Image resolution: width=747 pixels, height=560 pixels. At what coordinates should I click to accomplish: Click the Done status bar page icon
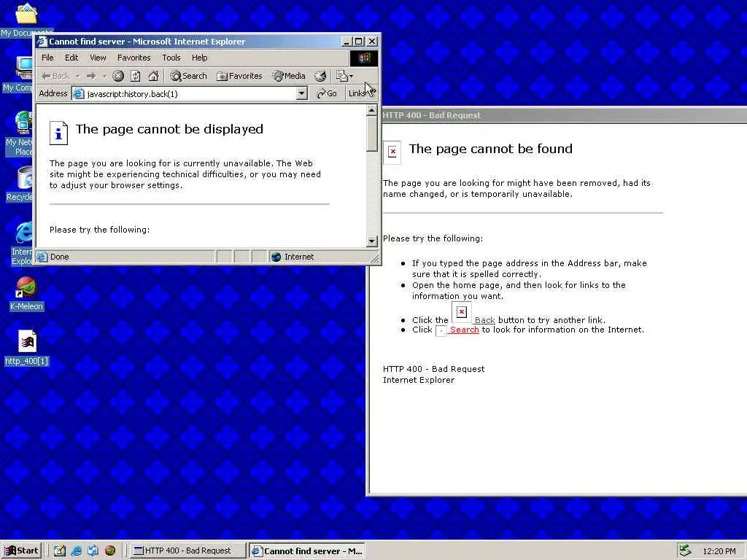42,257
